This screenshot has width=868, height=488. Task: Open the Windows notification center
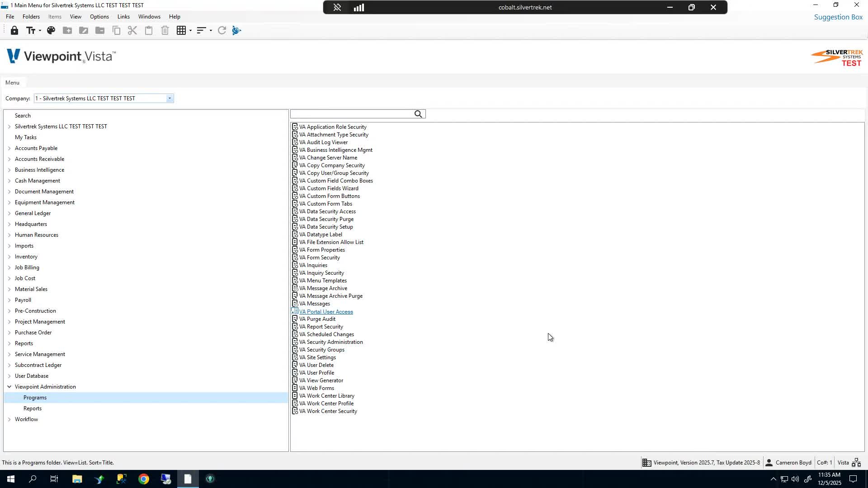point(853,479)
